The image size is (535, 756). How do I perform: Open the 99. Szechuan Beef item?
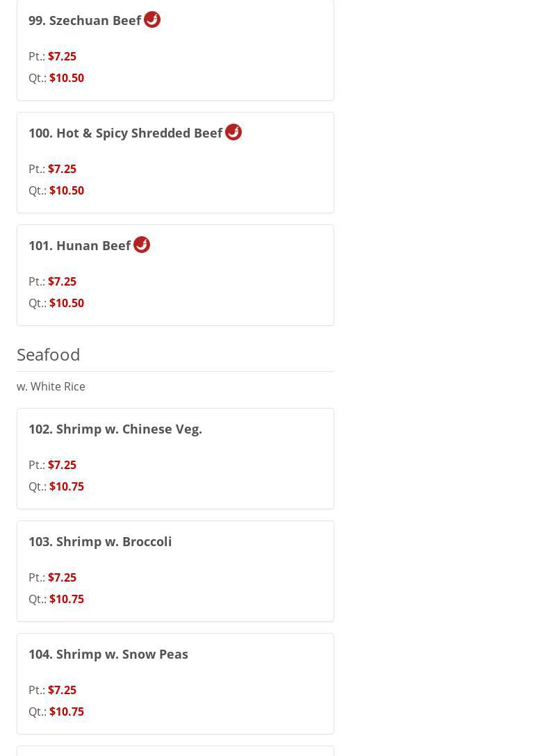click(x=85, y=20)
